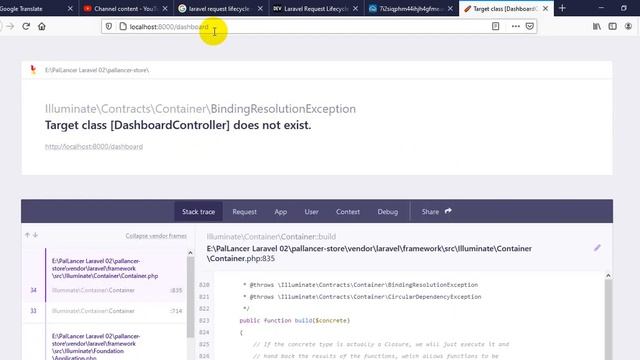Image resolution: width=640 pixels, height=360 pixels.
Task: Click the Container.php:835 file path
Action: click(x=369, y=253)
